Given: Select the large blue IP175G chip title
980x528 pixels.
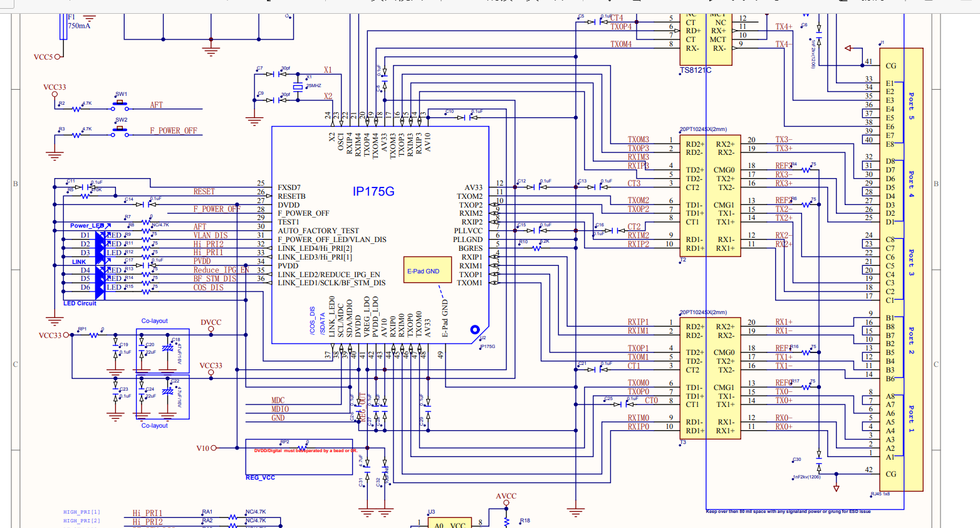Looking at the screenshot, I should [x=373, y=191].
